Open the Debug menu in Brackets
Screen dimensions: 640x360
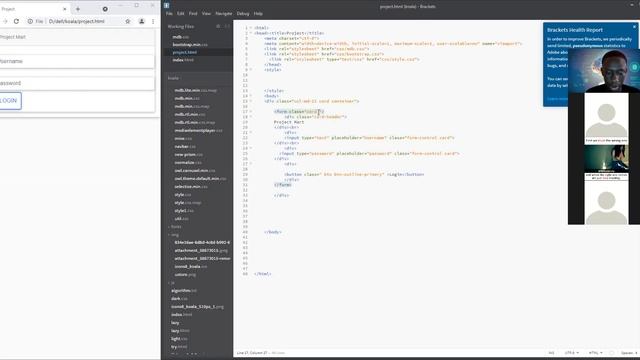click(x=243, y=14)
